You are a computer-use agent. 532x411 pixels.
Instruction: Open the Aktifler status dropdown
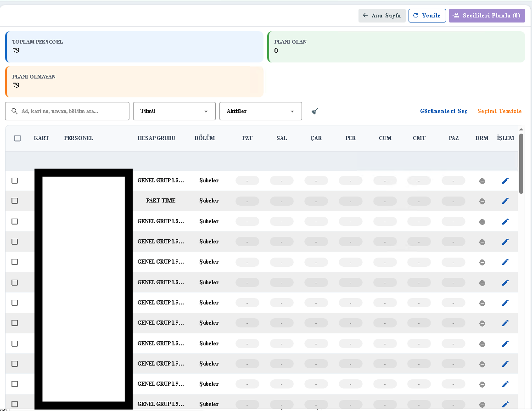click(x=260, y=111)
